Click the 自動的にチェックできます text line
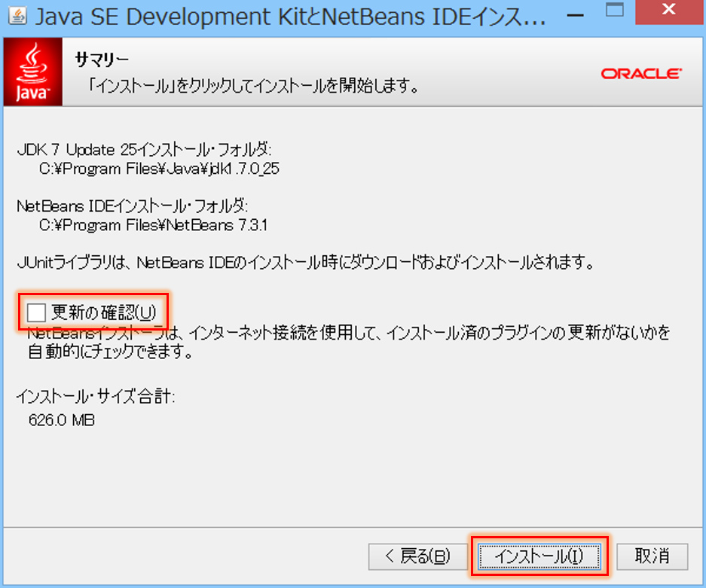 coord(111,352)
